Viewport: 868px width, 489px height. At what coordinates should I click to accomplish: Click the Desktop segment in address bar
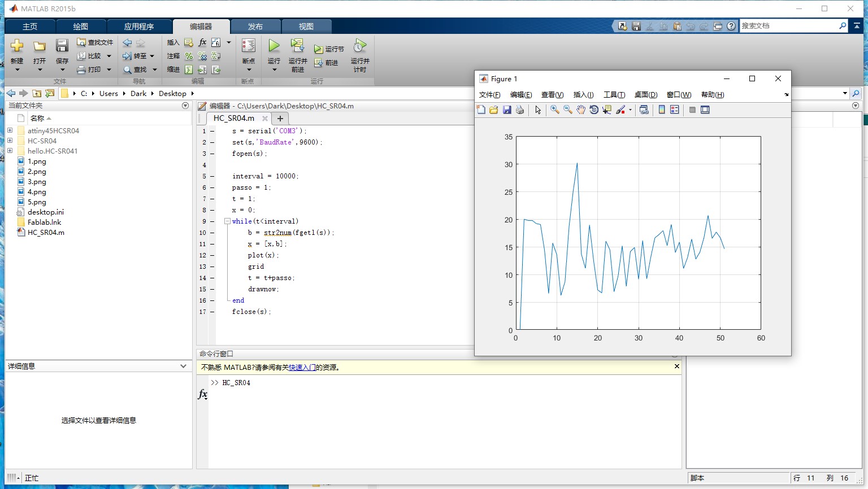click(x=172, y=94)
